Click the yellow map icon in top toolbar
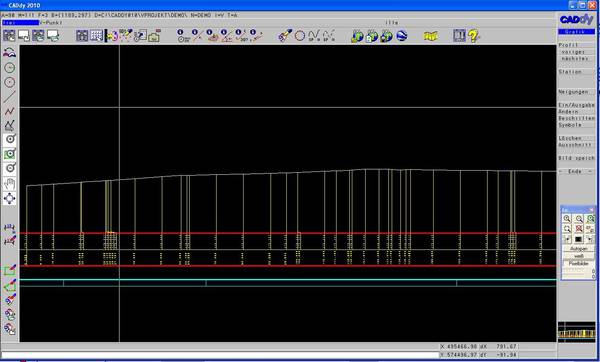The height and width of the screenshot is (362, 600). (430, 36)
